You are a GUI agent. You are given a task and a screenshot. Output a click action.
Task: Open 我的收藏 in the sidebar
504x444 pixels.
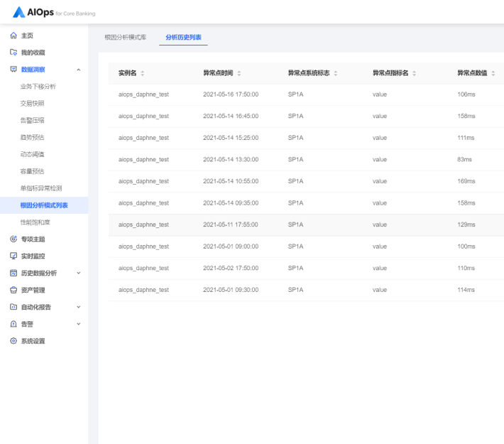click(33, 53)
